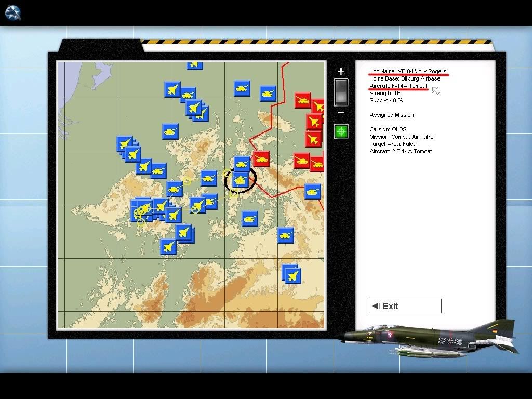Select the blue tank unit directly south of the circled unit
This screenshot has width=532, height=399.
tap(250, 219)
